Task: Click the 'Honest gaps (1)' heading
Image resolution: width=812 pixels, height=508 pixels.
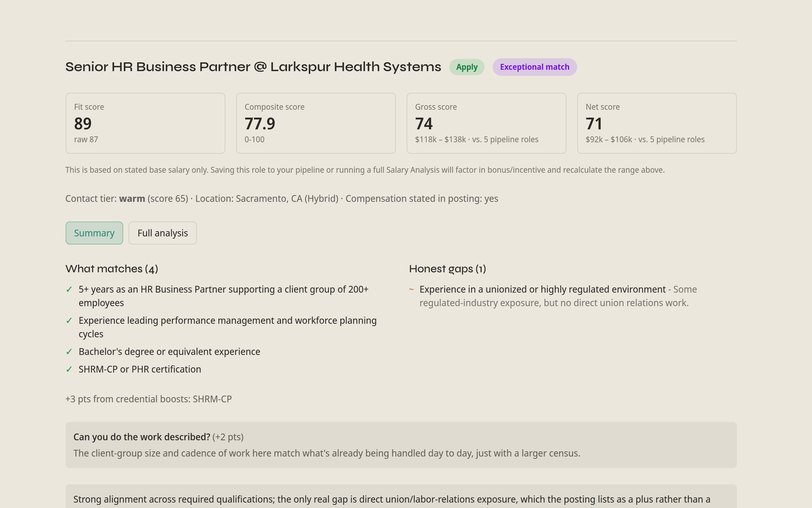Action: tap(447, 269)
